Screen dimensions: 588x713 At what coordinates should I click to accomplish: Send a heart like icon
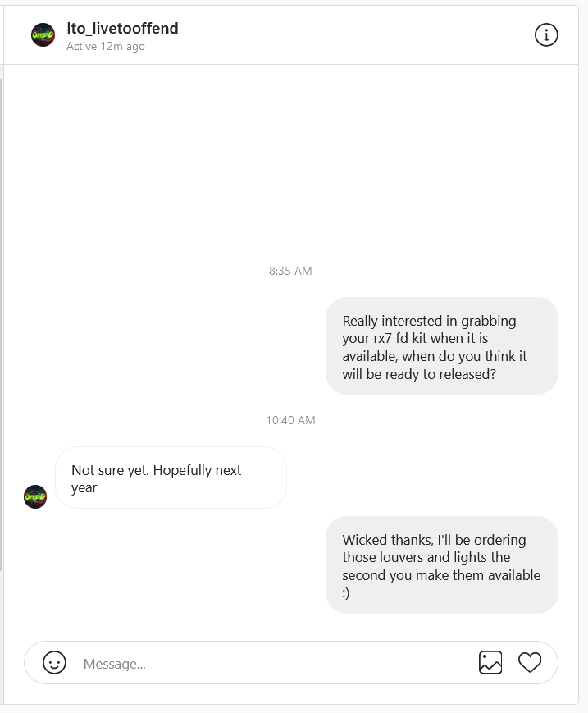coord(530,662)
